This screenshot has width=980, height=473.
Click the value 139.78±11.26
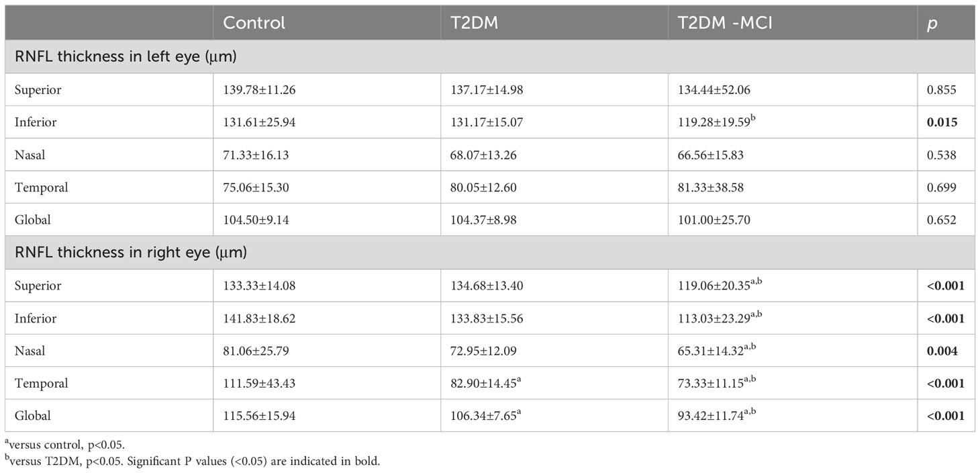tap(258, 89)
